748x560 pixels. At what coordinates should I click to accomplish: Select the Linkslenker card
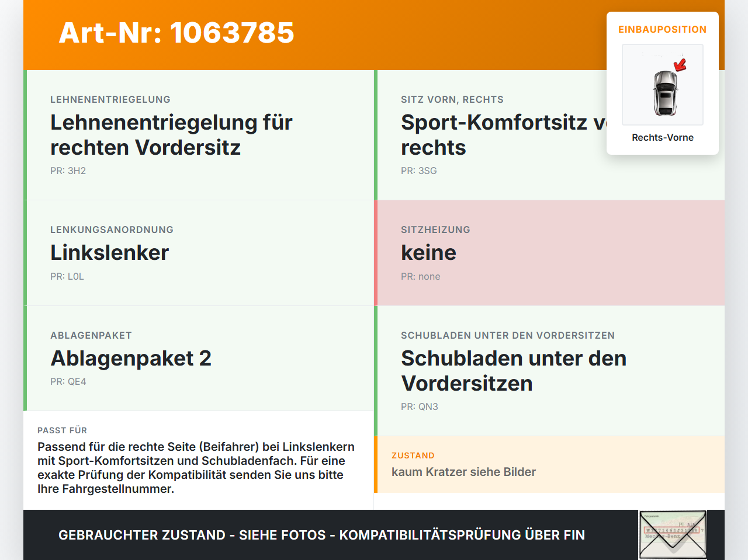(199, 253)
